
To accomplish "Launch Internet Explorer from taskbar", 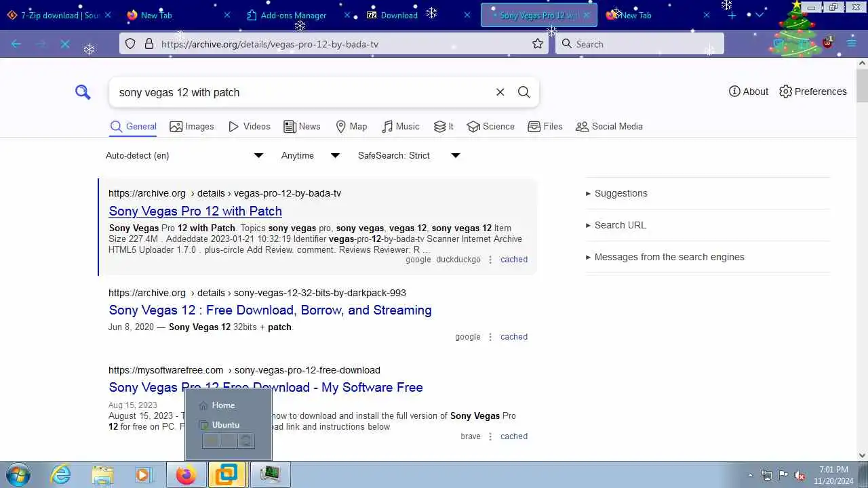I will (x=61, y=474).
